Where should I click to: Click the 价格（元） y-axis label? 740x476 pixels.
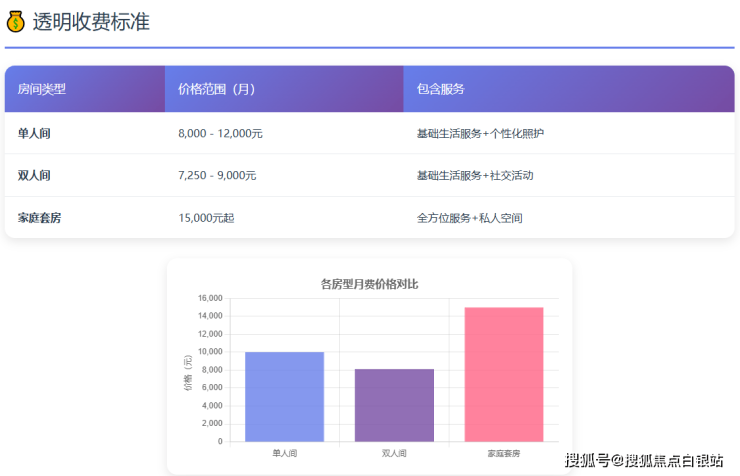point(187,371)
